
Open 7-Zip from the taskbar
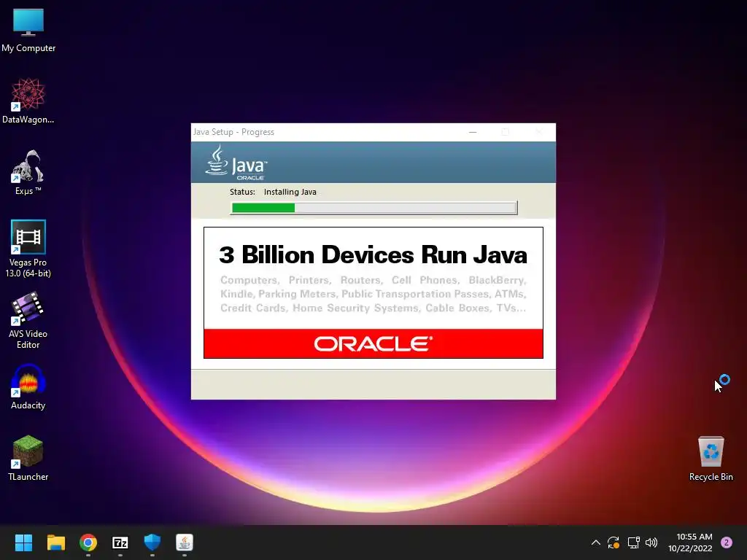[x=120, y=542]
